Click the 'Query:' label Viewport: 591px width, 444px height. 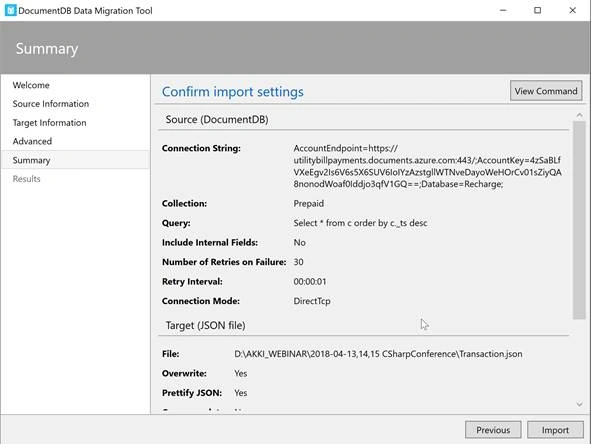coord(176,223)
